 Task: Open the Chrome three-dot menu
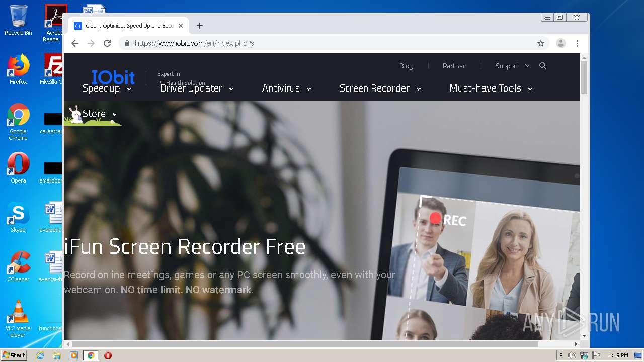(578, 43)
